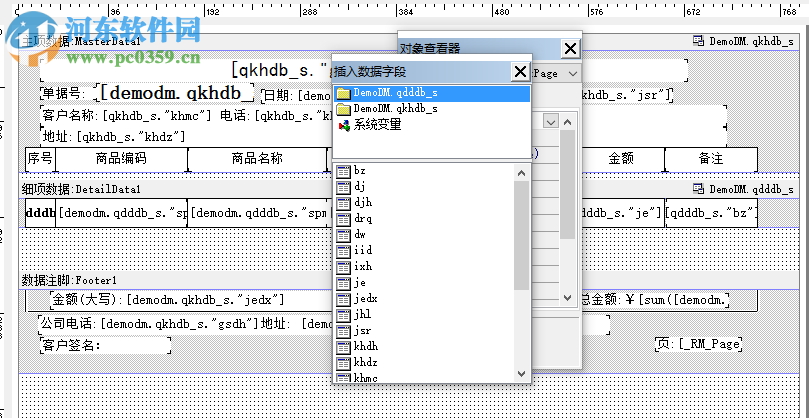Screen dimensions: 809x418
Task: Select the [demodm.qdddb_s."spm detail cell
Action: coord(258,213)
